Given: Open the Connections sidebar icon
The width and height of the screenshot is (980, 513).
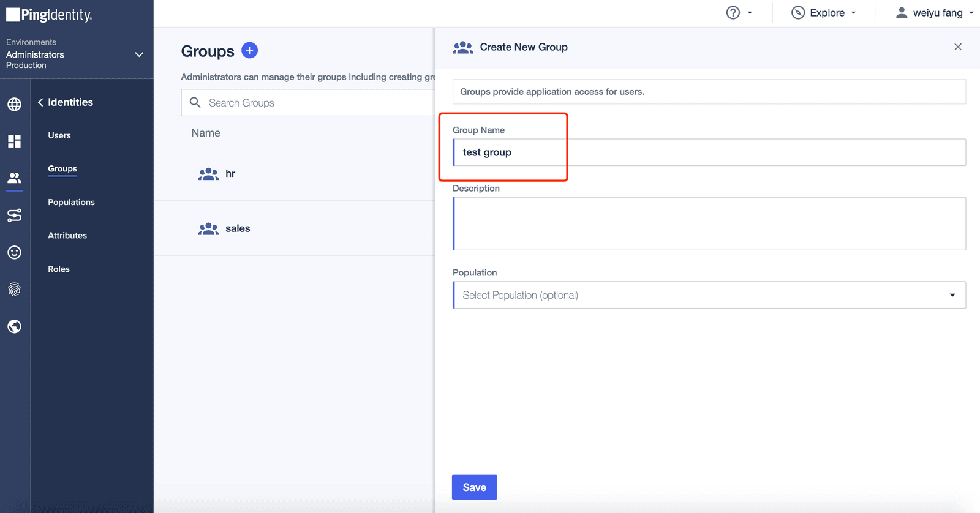Looking at the screenshot, I should [x=15, y=215].
